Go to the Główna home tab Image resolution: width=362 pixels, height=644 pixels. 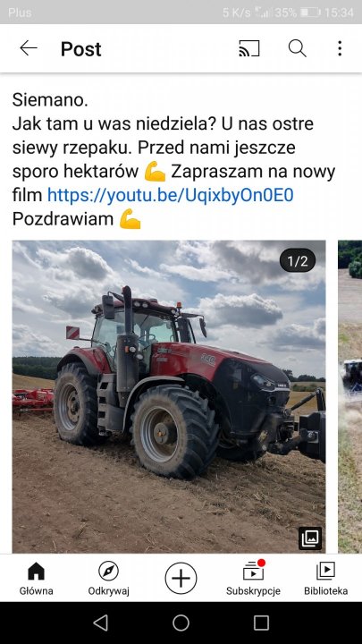pos(36,579)
